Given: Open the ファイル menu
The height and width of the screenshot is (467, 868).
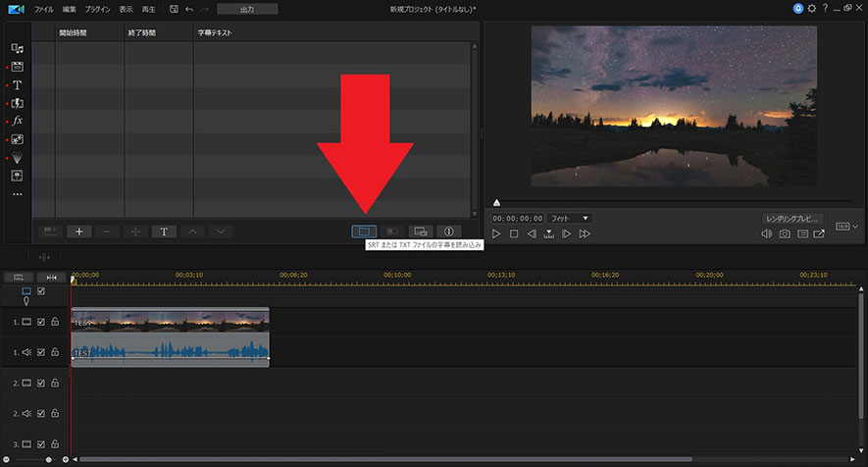Looking at the screenshot, I should (x=44, y=10).
